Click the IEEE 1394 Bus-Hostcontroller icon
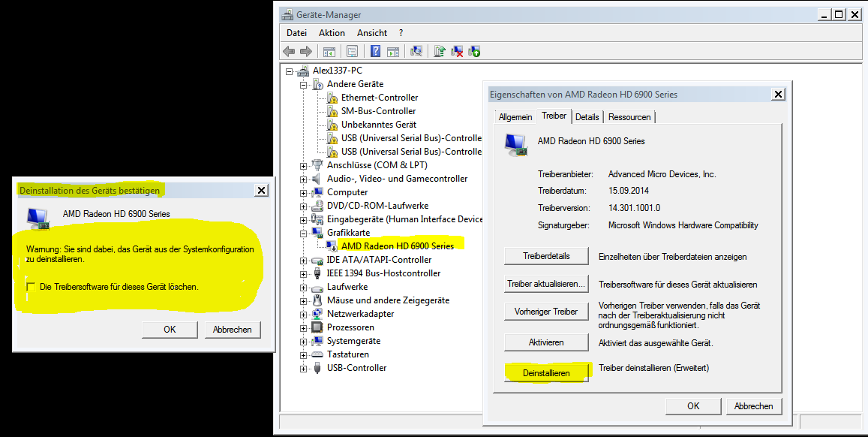The image size is (868, 437). 317,273
